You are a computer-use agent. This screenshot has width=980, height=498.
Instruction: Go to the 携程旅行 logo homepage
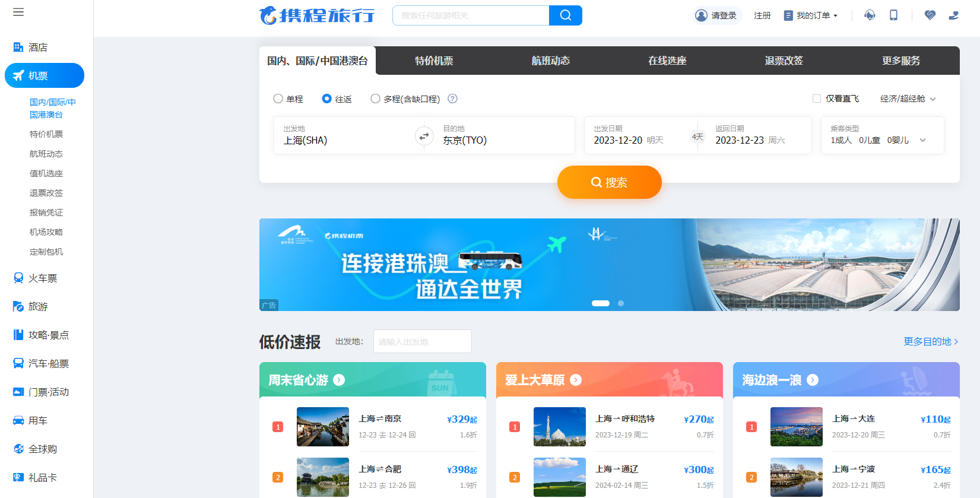pos(317,15)
